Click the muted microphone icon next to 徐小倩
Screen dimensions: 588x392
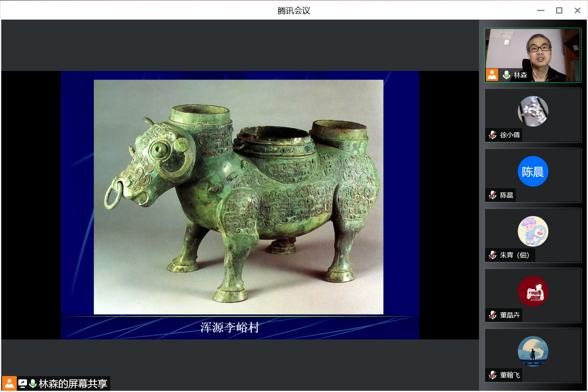point(493,135)
